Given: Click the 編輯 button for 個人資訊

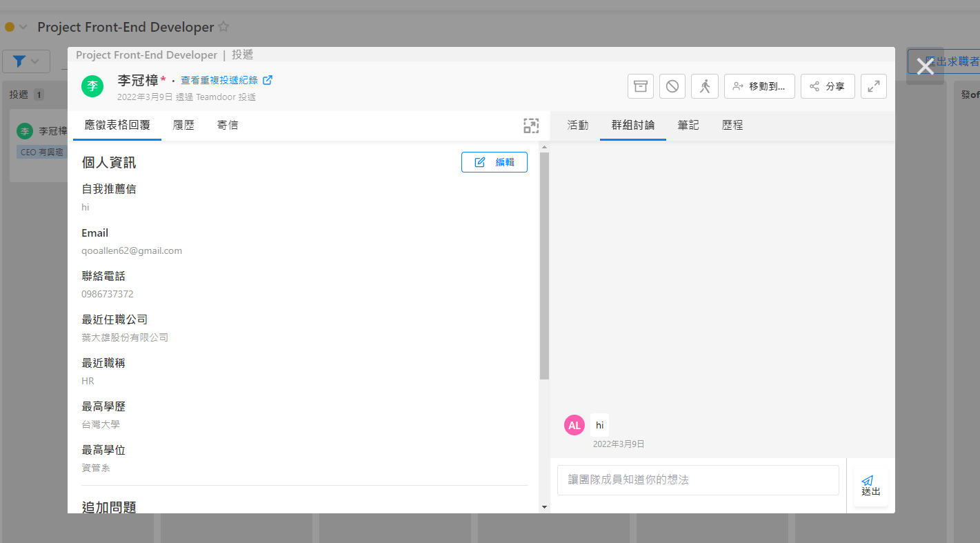Looking at the screenshot, I should (494, 162).
